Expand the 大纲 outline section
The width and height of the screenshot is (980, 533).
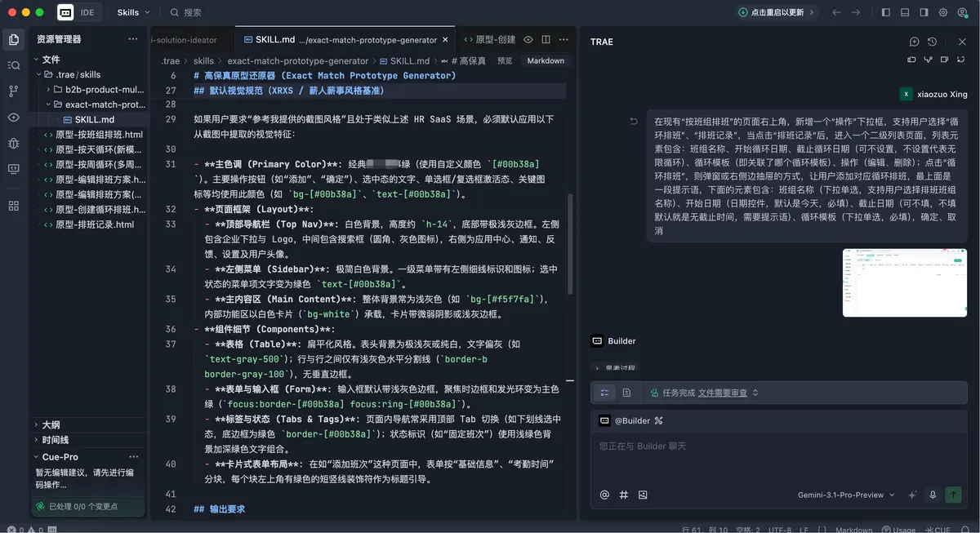point(51,424)
